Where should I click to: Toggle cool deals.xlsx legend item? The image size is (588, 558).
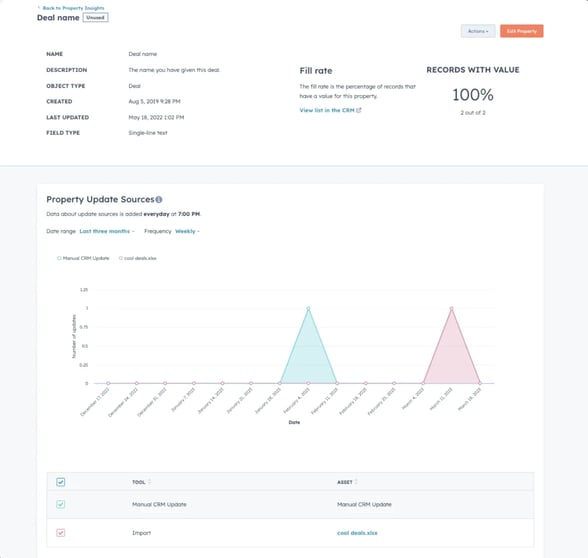pyautogui.click(x=137, y=258)
